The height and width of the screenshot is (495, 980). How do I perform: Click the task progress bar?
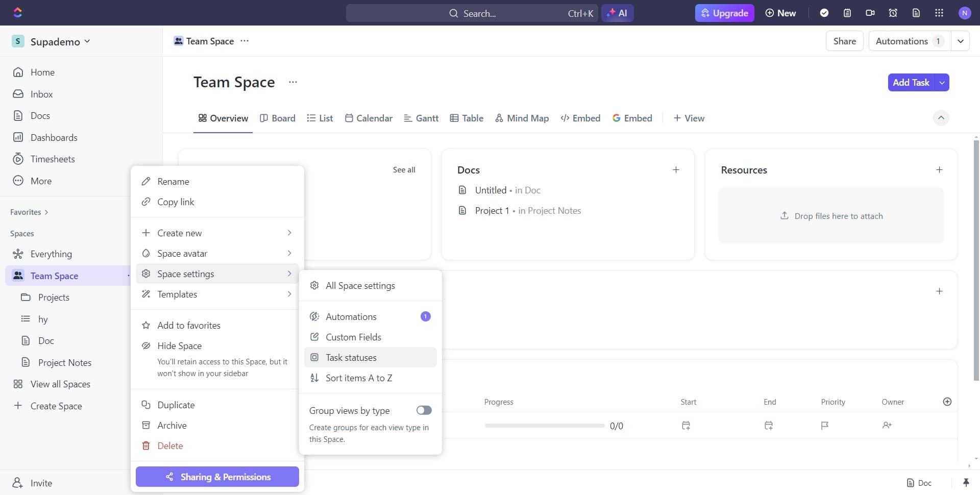[x=544, y=425]
